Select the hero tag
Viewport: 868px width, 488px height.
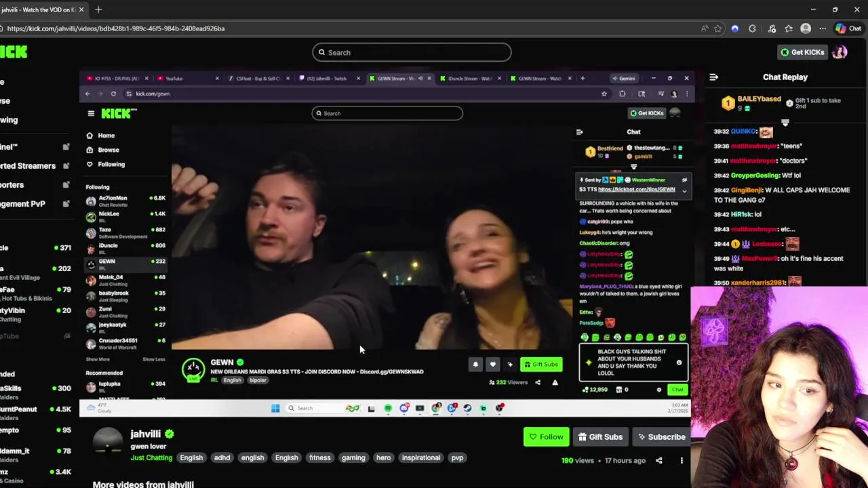[384, 457]
